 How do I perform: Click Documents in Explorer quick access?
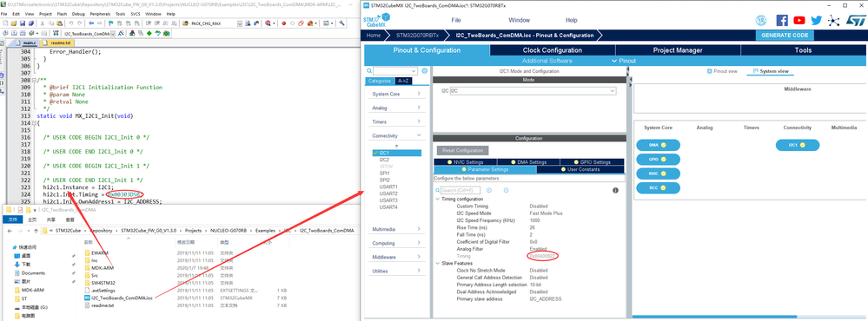coord(33,273)
